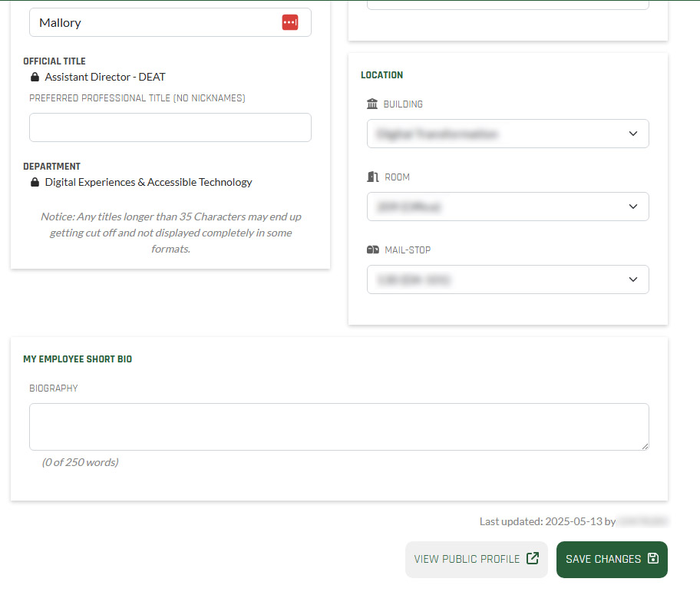Viewport: 700px width, 605px height.
Task: Expand the Mail-Stop dropdown chevron arrow
Action: point(633,279)
